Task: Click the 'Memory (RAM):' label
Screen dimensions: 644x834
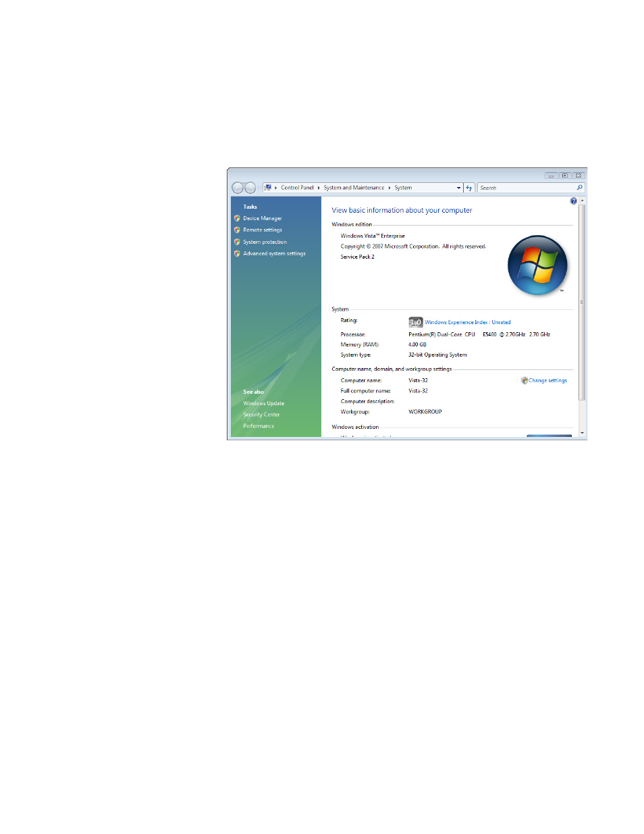Action: click(360, 345)
